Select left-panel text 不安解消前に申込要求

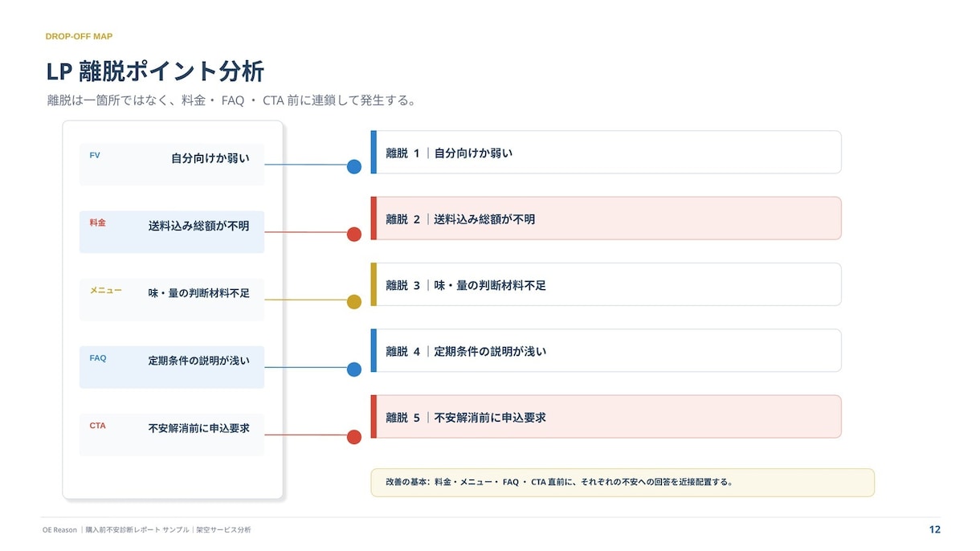click(x=199, y=428)
